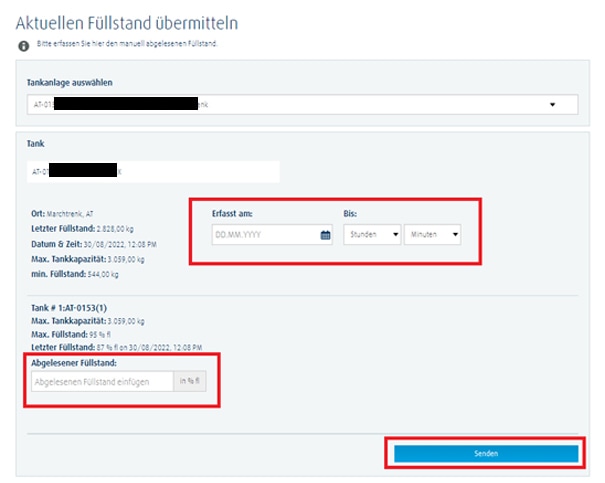The width and height of the screenshot is (605, 483).
Task: Click the info icon beside the instructions
Action: (24, 46)
